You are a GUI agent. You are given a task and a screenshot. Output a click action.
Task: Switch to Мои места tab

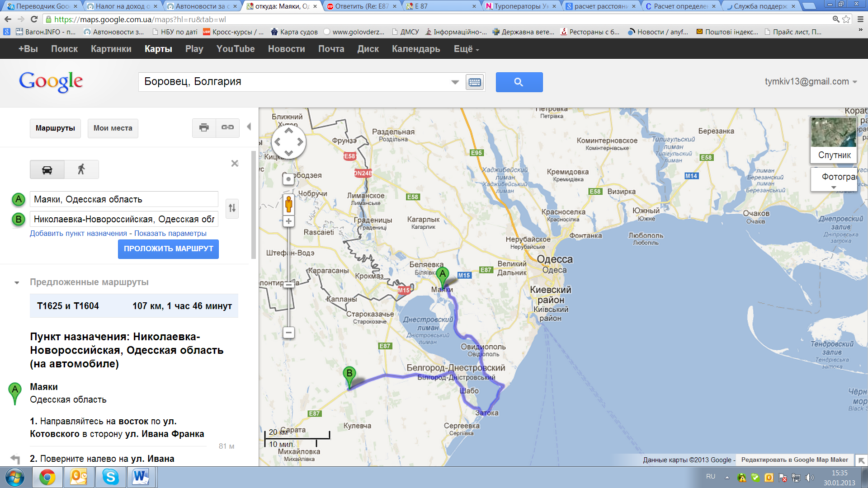tap(113, 128)
